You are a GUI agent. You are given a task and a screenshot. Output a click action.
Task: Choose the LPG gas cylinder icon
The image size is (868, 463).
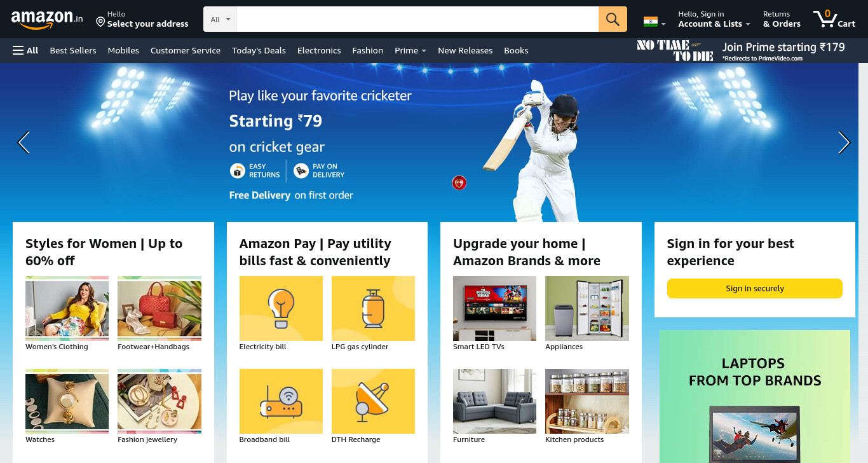coord(373,308)
